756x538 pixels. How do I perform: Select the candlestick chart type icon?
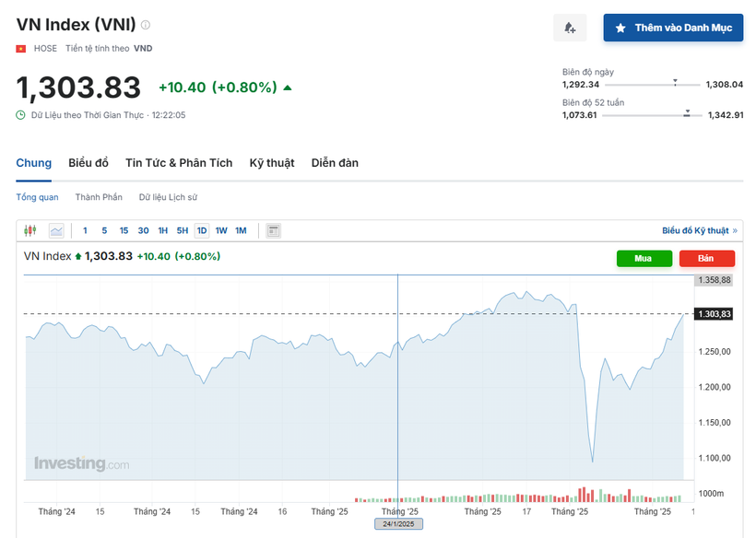pos(30,230)
